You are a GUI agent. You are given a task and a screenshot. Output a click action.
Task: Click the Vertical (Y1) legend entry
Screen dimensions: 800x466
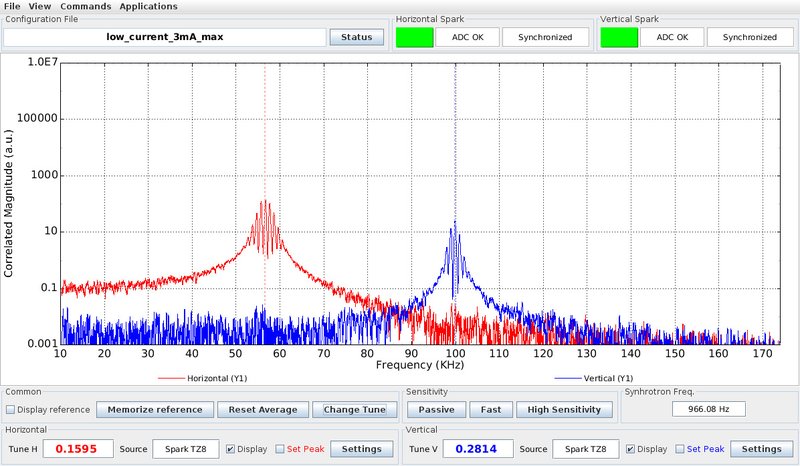tap(593, 378)
